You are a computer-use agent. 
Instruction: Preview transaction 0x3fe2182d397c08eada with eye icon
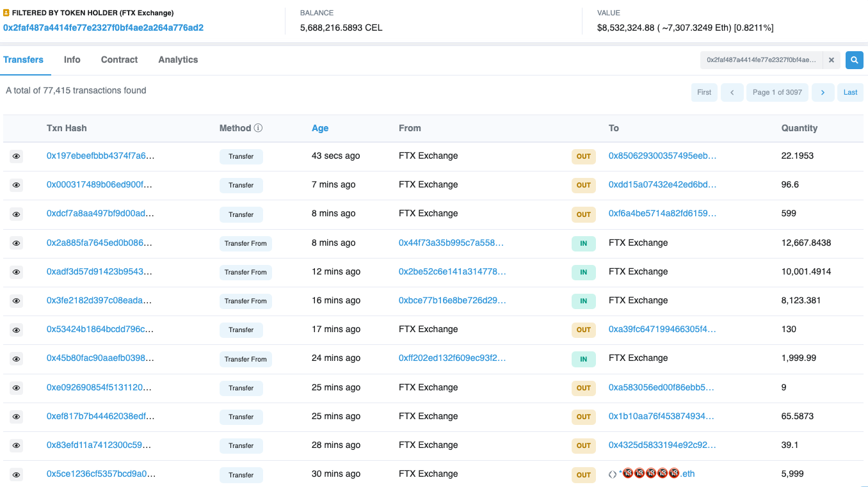pyautogui.click(x=16, y=301)
